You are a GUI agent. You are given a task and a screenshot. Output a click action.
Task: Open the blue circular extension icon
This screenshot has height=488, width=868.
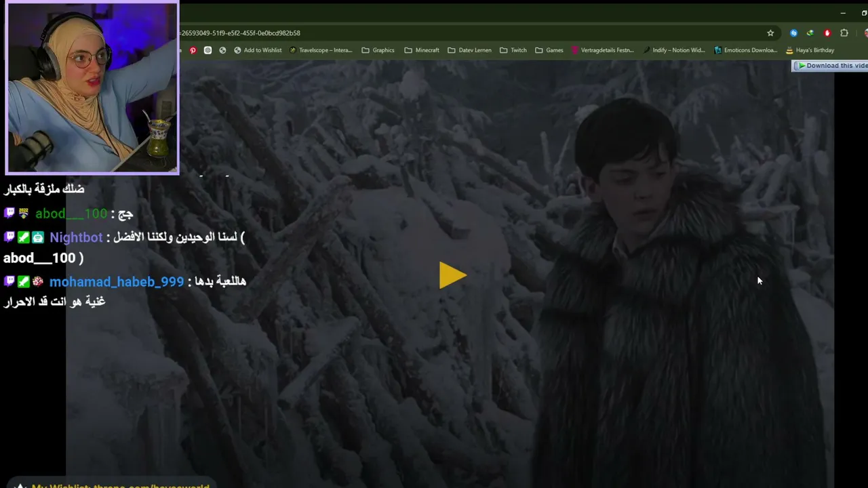pyautogui.click(x=793, y=33)
